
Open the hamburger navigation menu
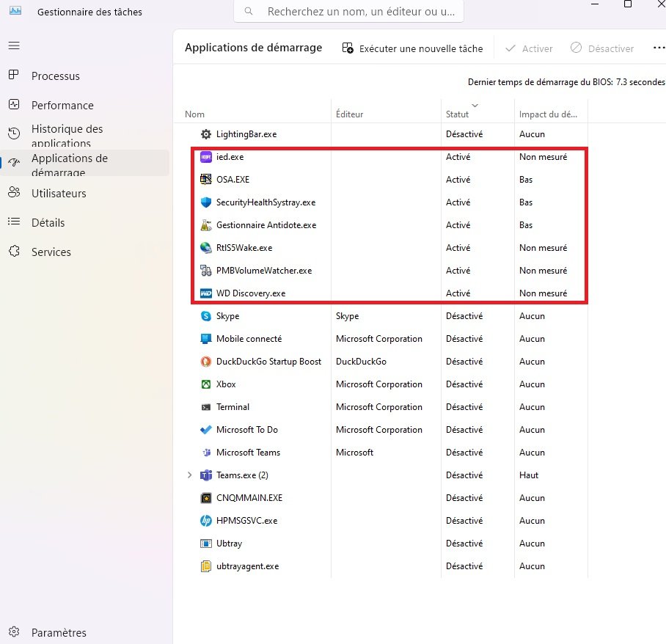click(x=14, y=45)
